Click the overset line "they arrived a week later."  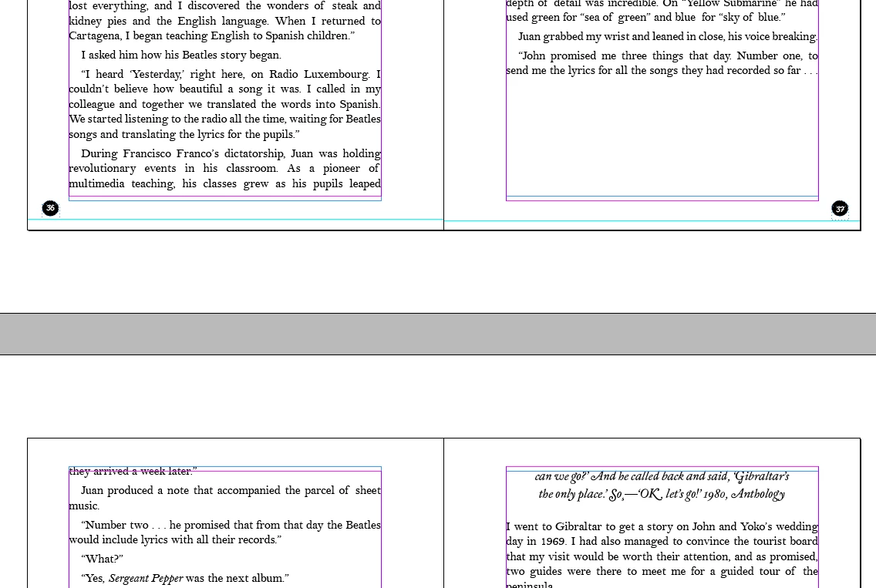point(133,472)
